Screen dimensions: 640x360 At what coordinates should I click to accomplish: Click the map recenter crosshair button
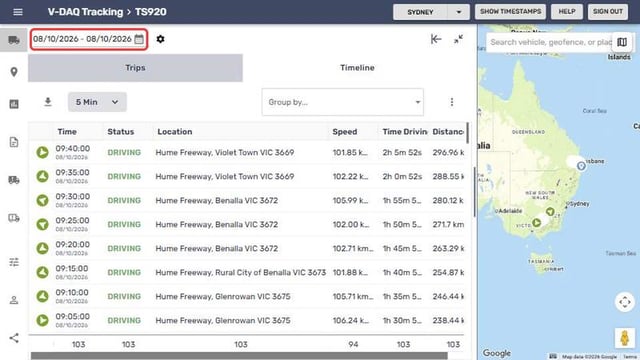click(624, 302)
